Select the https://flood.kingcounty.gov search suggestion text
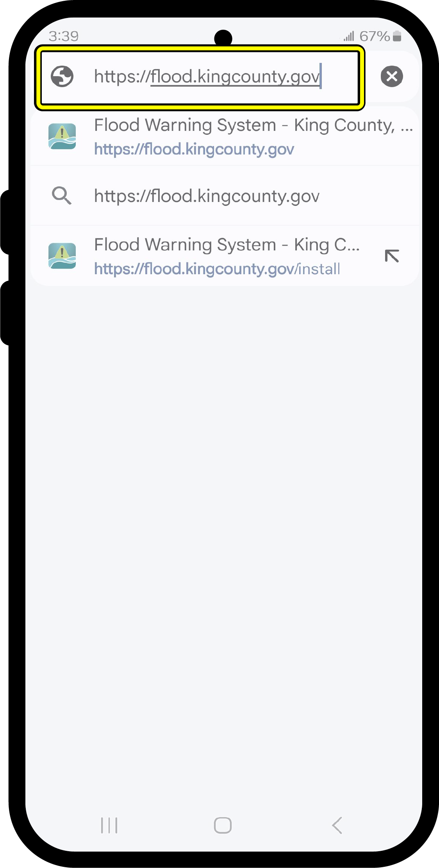The height and width of the screenshot is (868, 439). click(x=207, y=196)
